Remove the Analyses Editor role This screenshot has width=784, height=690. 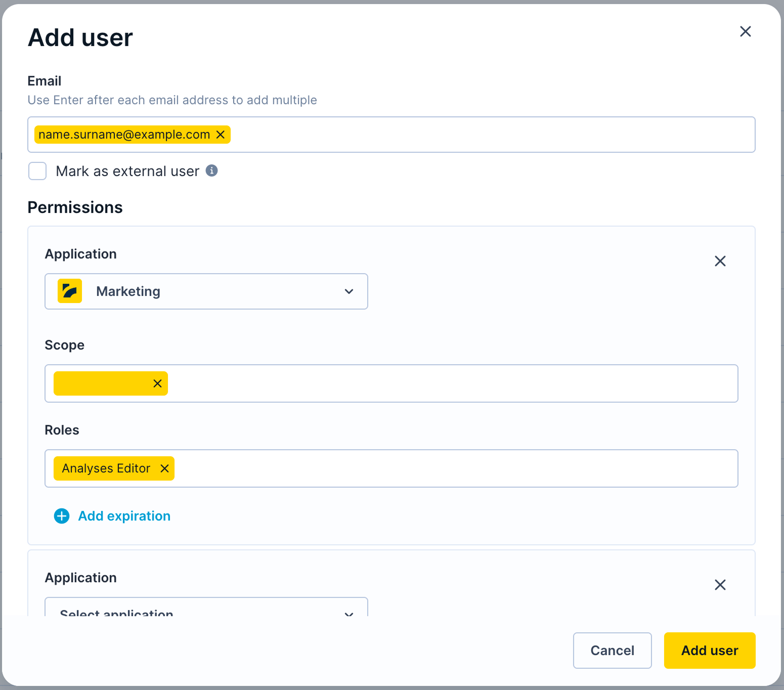click(x=164, y=468)
